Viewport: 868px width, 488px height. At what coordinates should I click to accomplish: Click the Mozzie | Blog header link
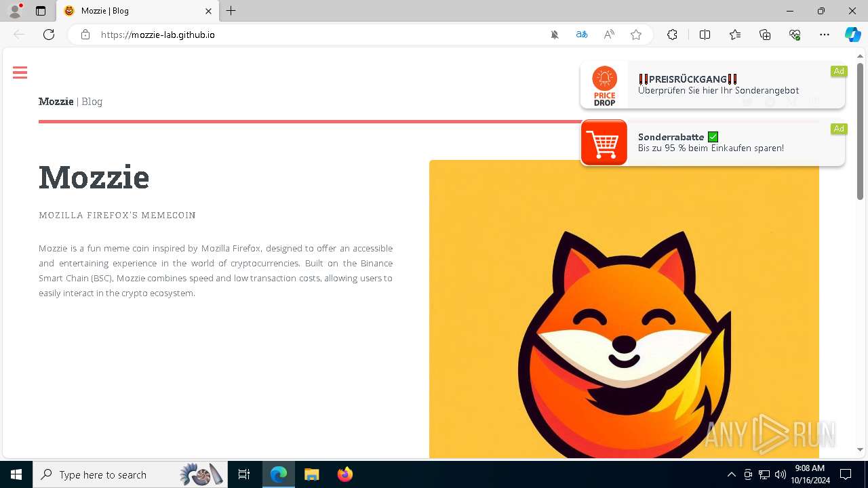(x=71, y=102)
